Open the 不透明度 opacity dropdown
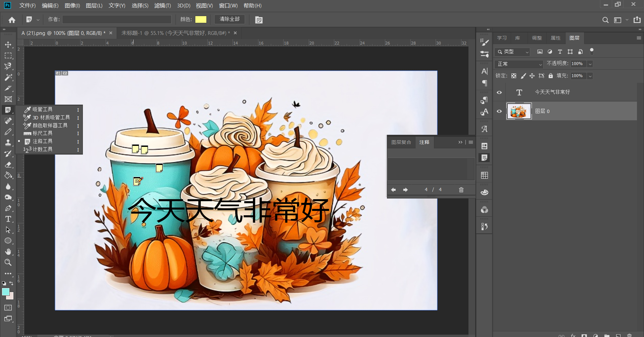Screen dimensions: 644x337 tap(589, 64)
